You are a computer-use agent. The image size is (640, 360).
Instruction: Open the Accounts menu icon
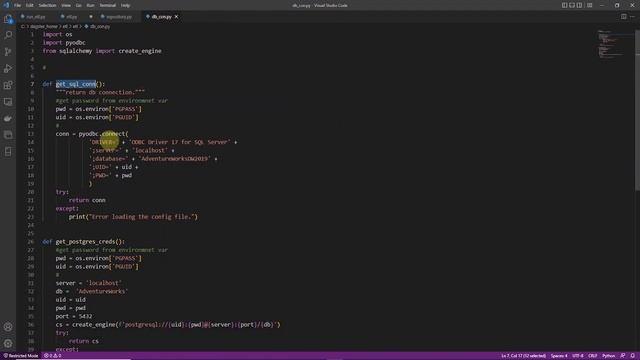8,327
